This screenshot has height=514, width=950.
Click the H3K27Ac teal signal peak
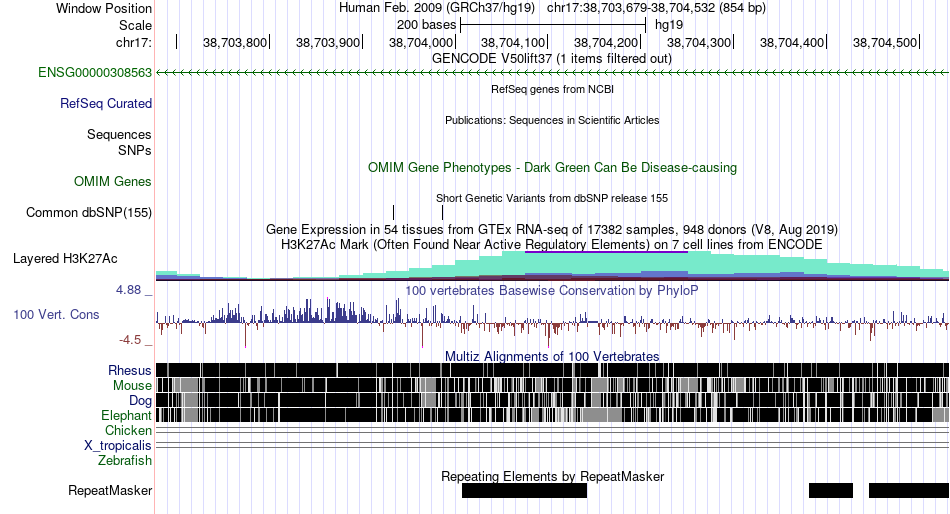pyautogui.click(x=606, y=264)
